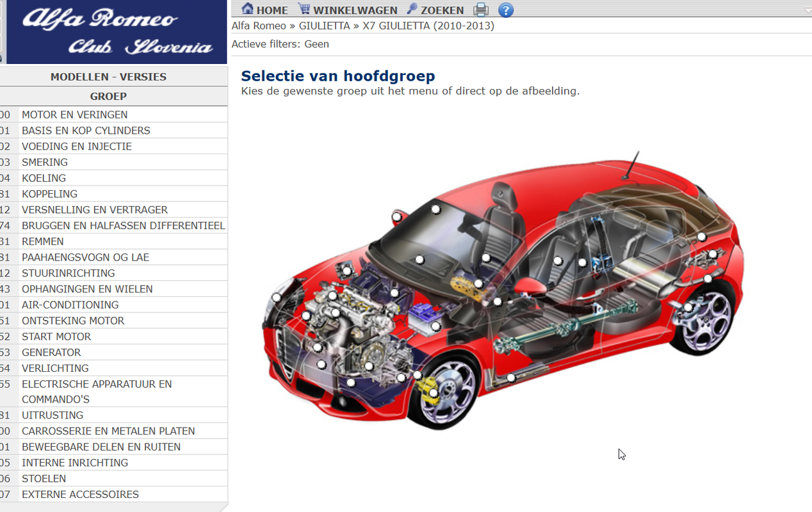Viewport: 812px width, 512px height.
Task: Click hotspot dot on the car battery
Action: coord(436,326)
